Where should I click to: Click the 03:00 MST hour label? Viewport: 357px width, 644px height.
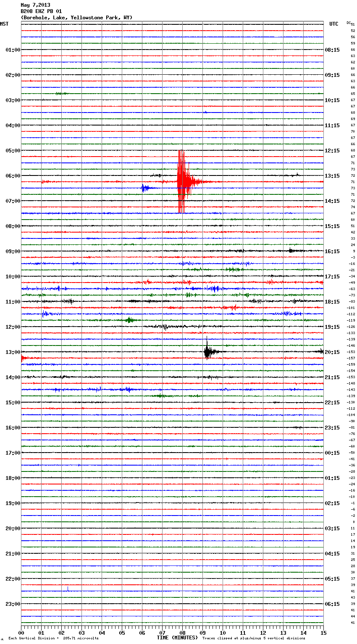click(13, 100)
